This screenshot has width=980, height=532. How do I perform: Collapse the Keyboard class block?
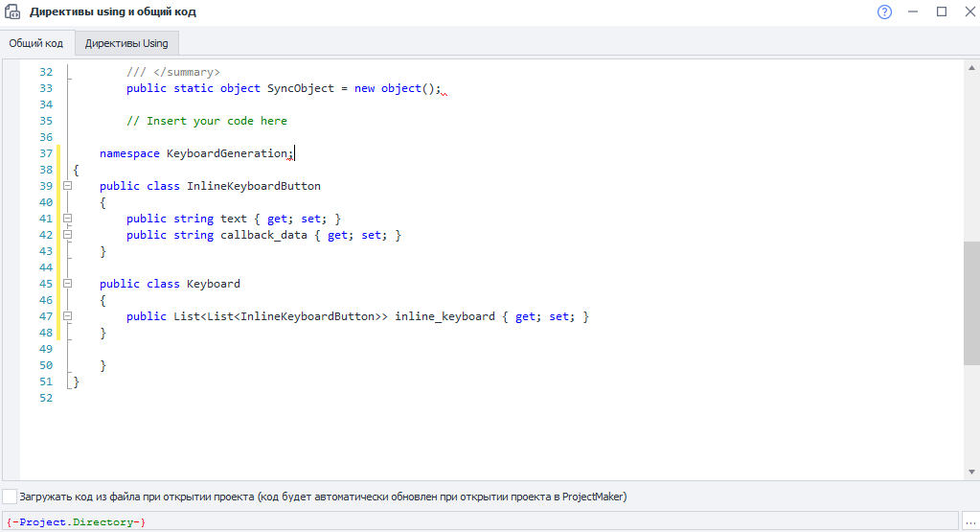pos(67,283)
